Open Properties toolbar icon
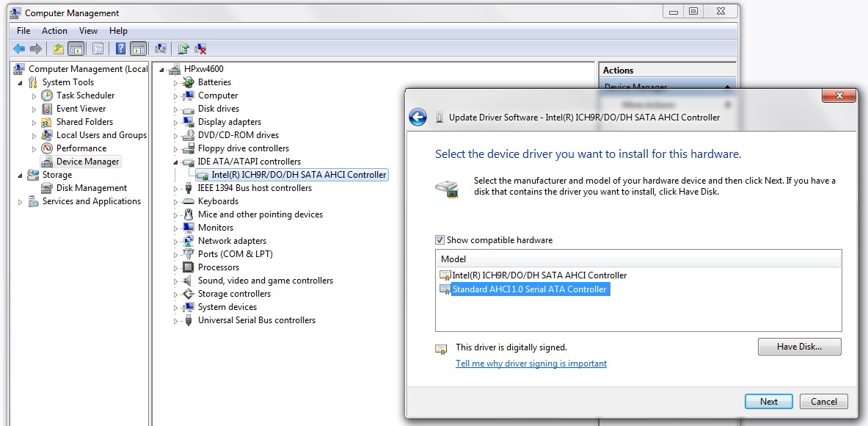 [98, 48]
